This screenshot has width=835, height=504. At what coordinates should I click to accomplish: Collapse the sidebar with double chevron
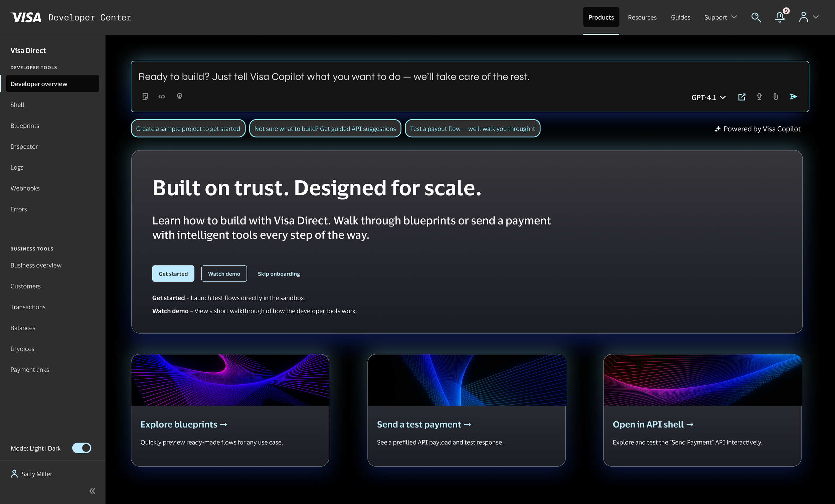92,491
